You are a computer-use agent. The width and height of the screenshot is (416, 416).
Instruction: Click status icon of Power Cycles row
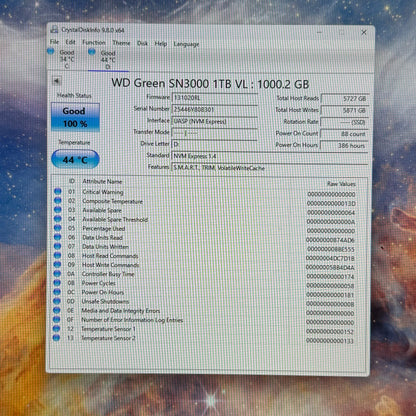coord(57,283)
